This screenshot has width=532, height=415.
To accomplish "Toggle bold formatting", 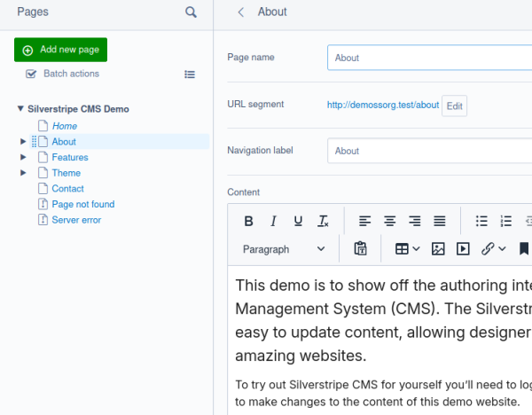I will 248,221.
